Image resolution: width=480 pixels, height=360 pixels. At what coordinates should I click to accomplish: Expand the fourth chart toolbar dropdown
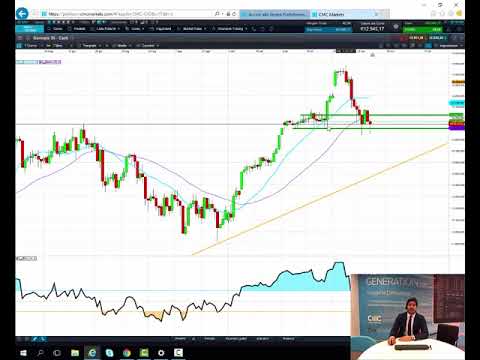click(x=122, y=45)
